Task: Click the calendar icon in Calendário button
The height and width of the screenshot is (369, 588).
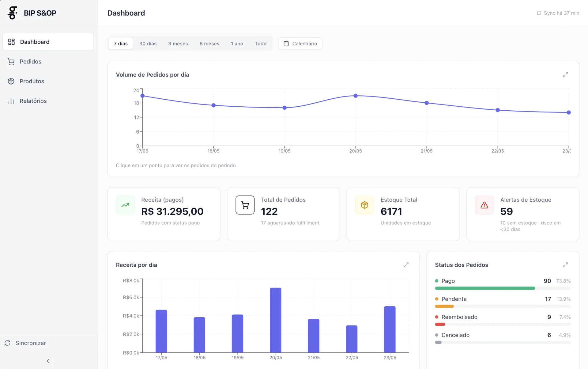Action: 286,44
